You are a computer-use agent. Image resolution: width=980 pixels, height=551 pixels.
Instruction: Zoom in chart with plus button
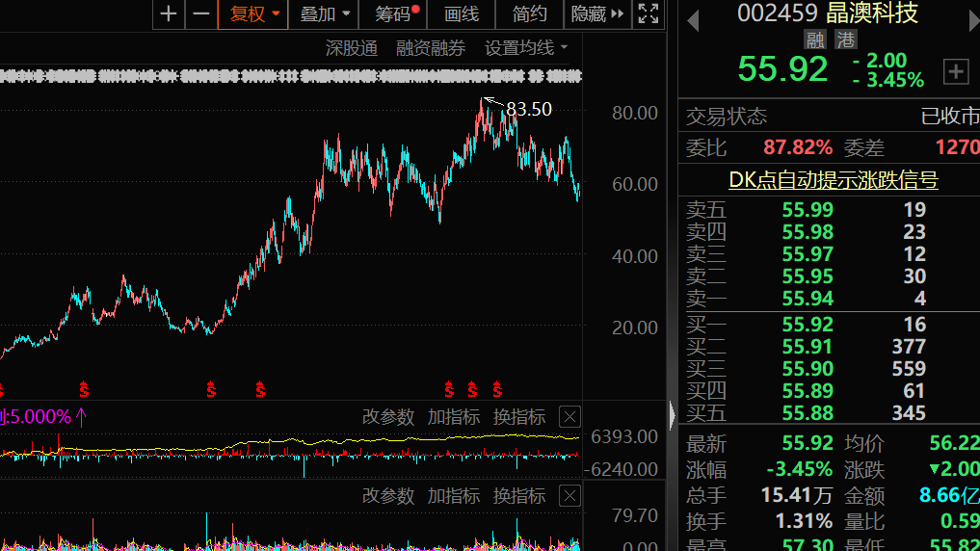pyautogui.click(x=169, y=14)
